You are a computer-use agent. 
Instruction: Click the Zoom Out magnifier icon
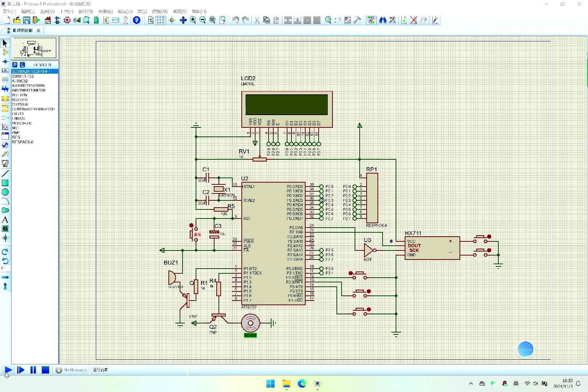(203, 20)
